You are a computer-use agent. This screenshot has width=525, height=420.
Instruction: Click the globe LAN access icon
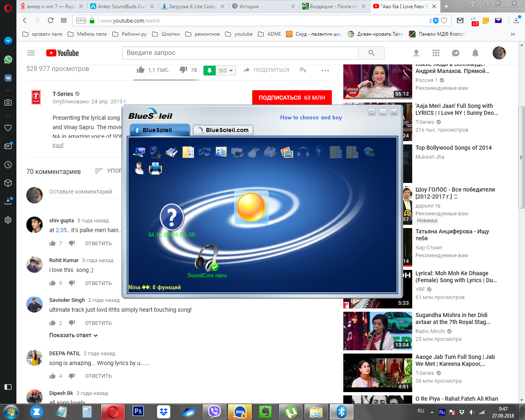click(369, 152)
